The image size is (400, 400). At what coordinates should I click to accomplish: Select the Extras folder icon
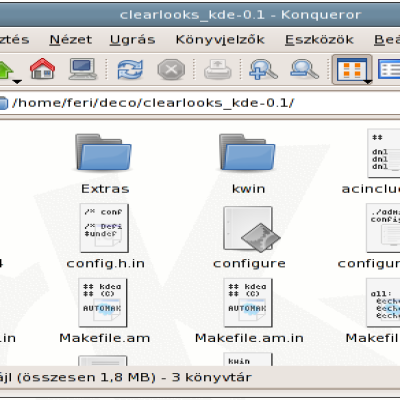pos(103,152)
